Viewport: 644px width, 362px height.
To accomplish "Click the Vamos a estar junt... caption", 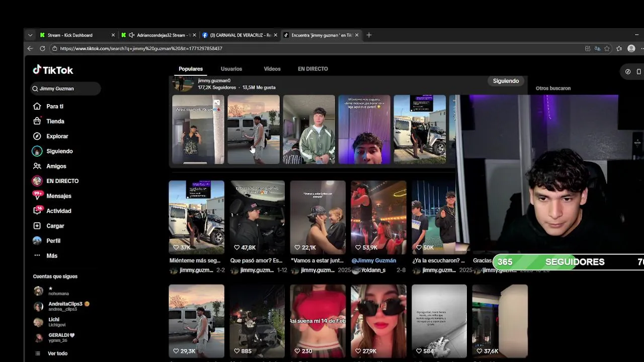I will point(317,260).
